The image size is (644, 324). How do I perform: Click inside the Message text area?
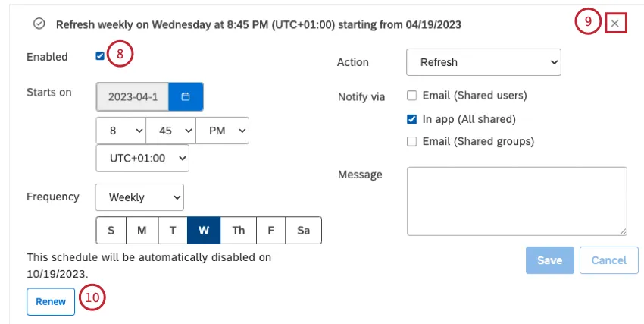(517, 201)
